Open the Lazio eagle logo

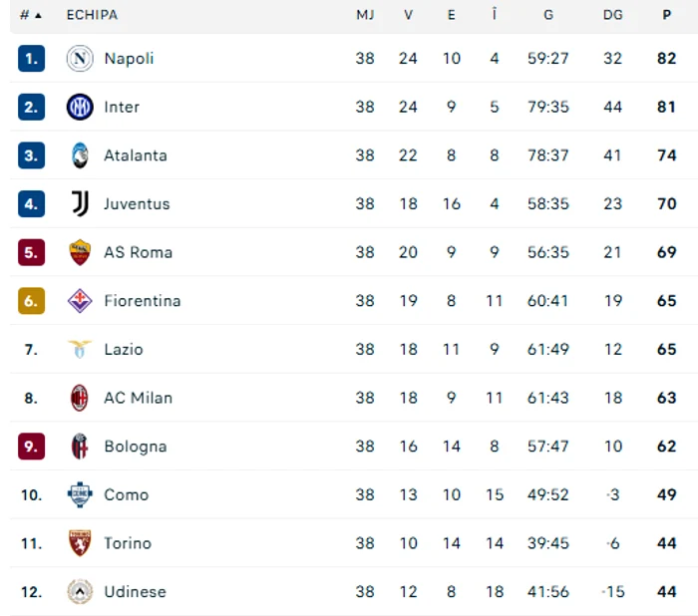pos(80,350)
